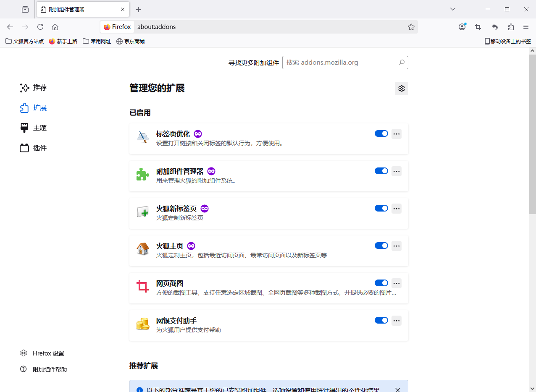Screen dimensions: 536x392
Task: Click the green puzzle 附加组件管理器 icon
Action: click(x=143, y=175)
